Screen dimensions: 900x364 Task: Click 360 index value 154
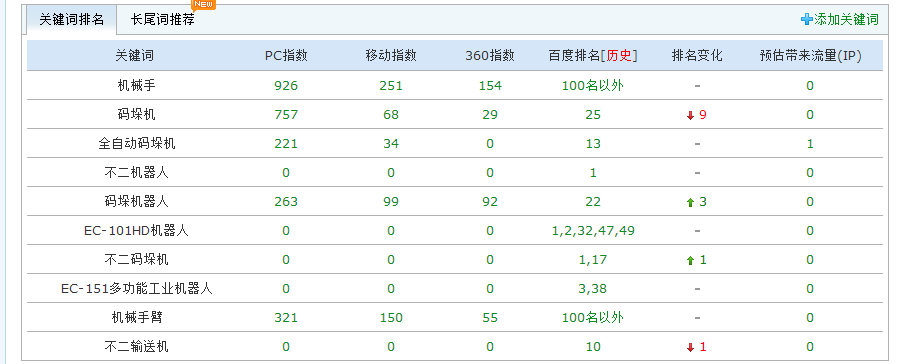pos(490,86)
